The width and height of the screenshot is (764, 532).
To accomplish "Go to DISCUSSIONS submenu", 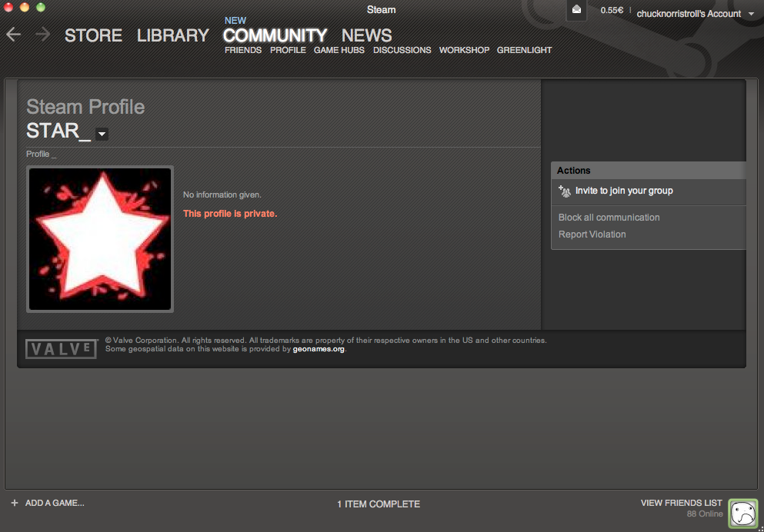I will [402, 50].
